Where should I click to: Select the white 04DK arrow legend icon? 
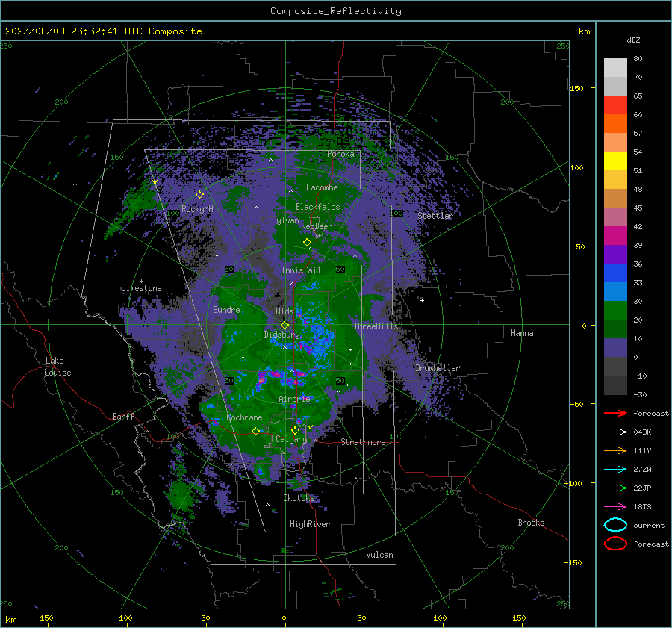coord(615,432)
